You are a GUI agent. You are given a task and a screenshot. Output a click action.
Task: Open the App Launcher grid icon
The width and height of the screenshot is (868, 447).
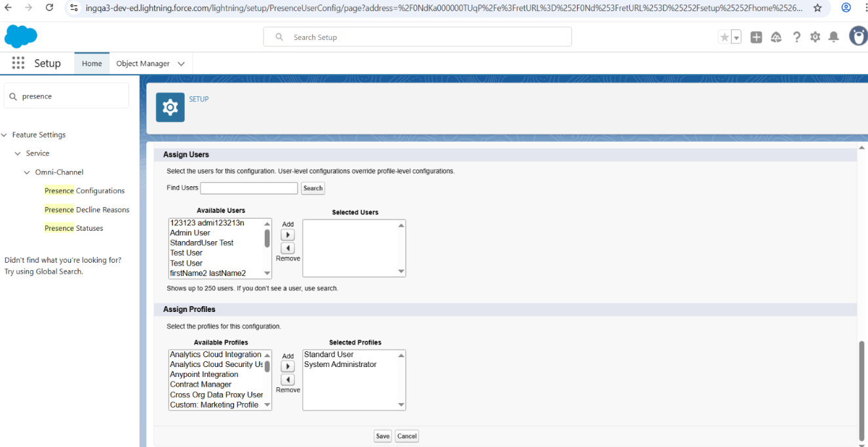[x=18, y=64]
